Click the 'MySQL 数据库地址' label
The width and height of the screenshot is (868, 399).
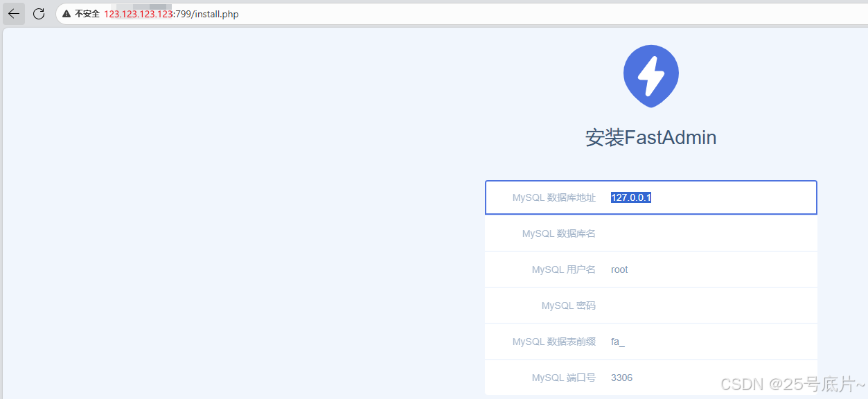554,197
